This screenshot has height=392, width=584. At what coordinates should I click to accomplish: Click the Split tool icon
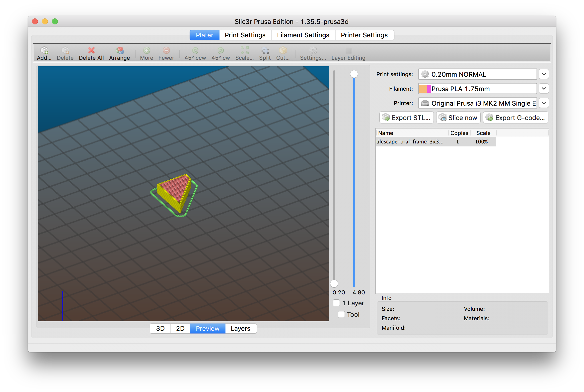[x=265, y=51]
